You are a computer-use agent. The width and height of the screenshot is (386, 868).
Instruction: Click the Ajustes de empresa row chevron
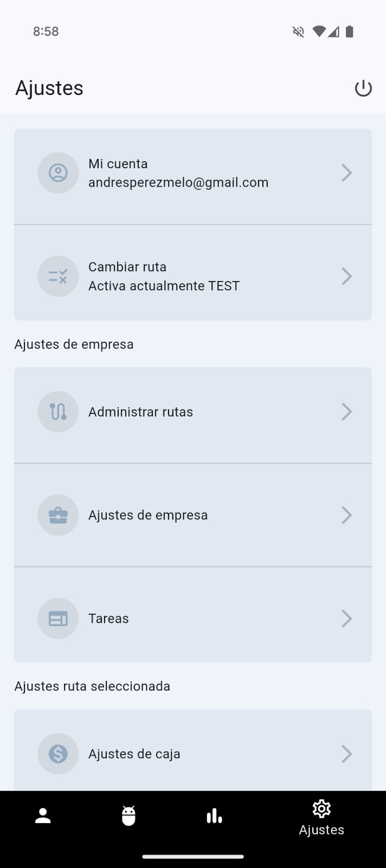(346, 515)
